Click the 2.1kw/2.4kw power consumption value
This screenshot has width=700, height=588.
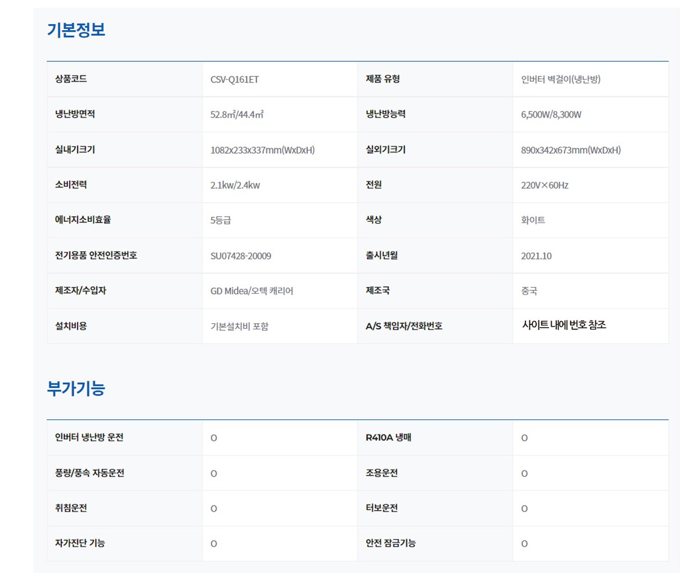pos(235,185)
